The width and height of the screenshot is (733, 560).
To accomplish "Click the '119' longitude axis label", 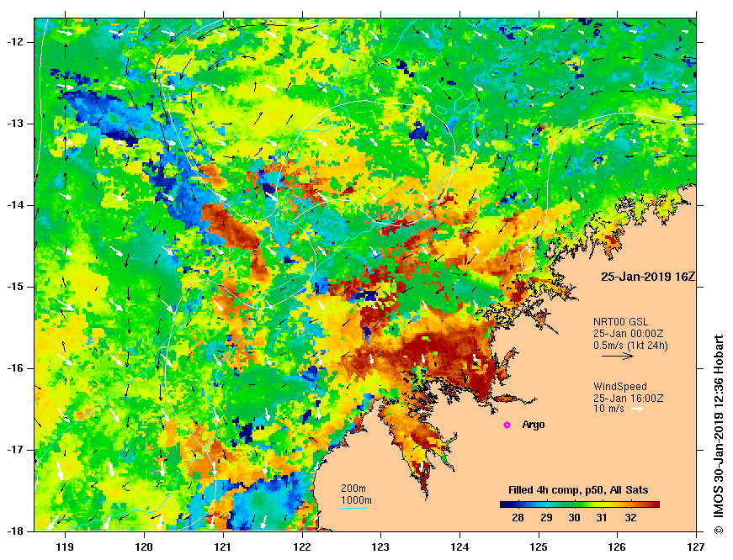I will click(x=65, y=547).
